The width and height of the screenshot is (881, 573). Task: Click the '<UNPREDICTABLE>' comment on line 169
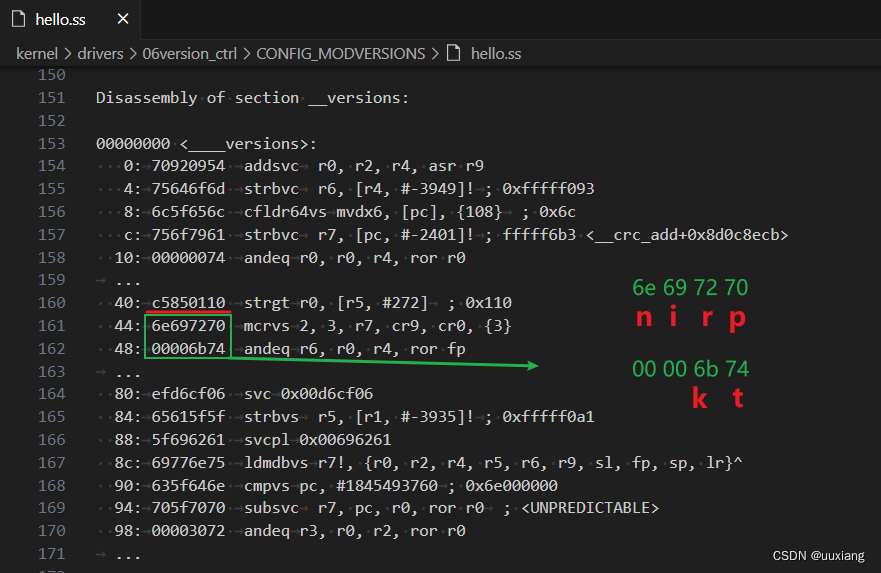coord(590,508)
